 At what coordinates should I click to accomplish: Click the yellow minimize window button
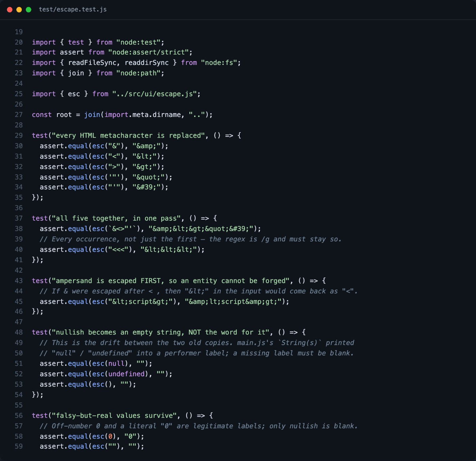point(19,10)
